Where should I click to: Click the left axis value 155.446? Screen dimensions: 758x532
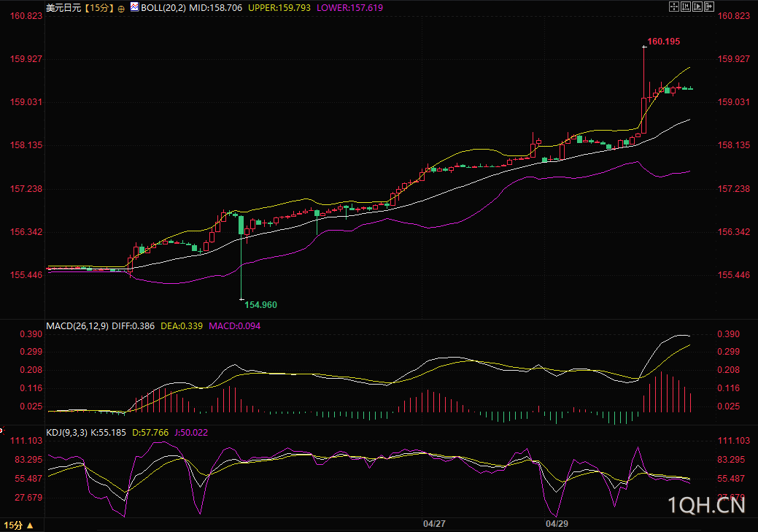(26, 275)
